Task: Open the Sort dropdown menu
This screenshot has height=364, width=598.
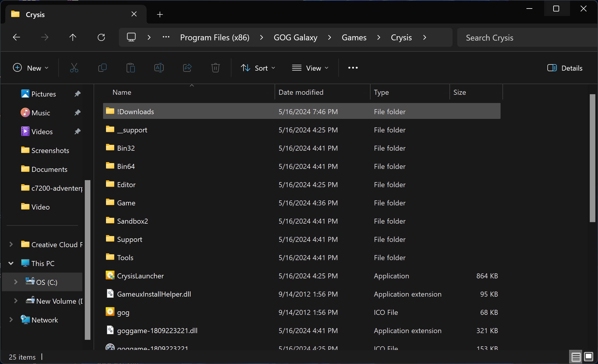Action: tap(258, 68)
